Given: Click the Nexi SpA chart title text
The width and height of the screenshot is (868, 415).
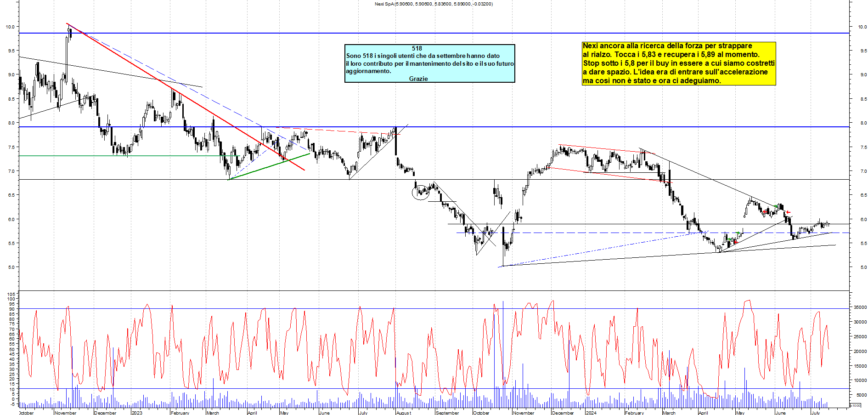Looking at the screenshot, I should coord(434,4).
